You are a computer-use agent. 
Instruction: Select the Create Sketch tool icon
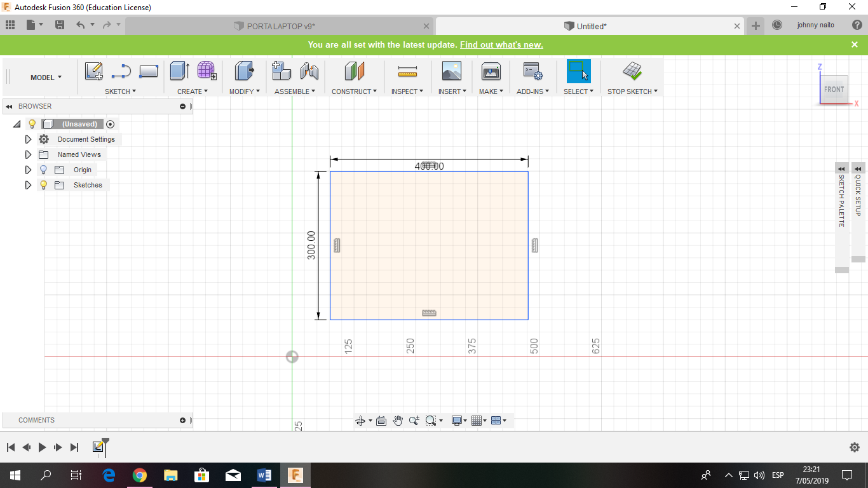coord(94,71)
